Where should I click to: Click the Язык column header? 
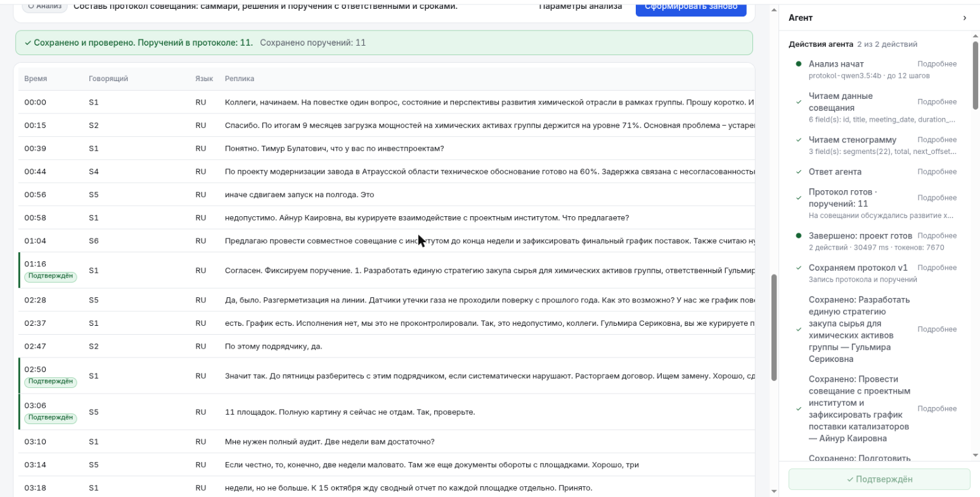204,79
